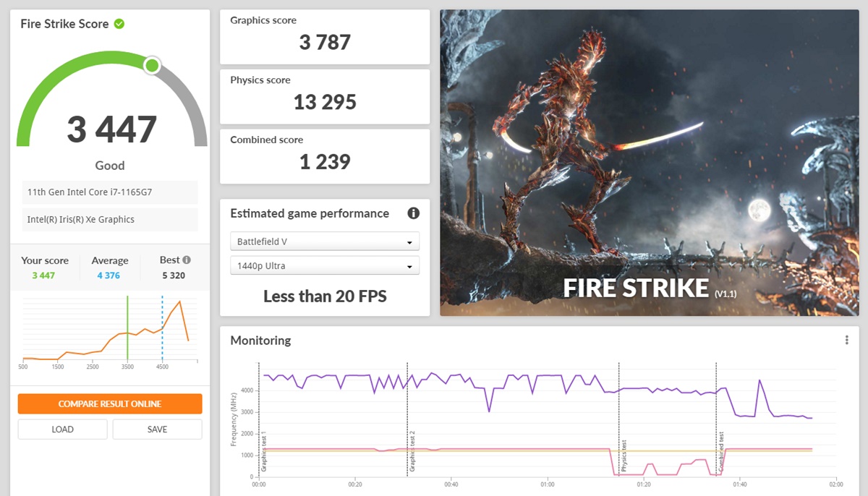Click the Combined test marker in monitoring chart
Viewport: 868px width, 496px height.
[x=721, y=451]
